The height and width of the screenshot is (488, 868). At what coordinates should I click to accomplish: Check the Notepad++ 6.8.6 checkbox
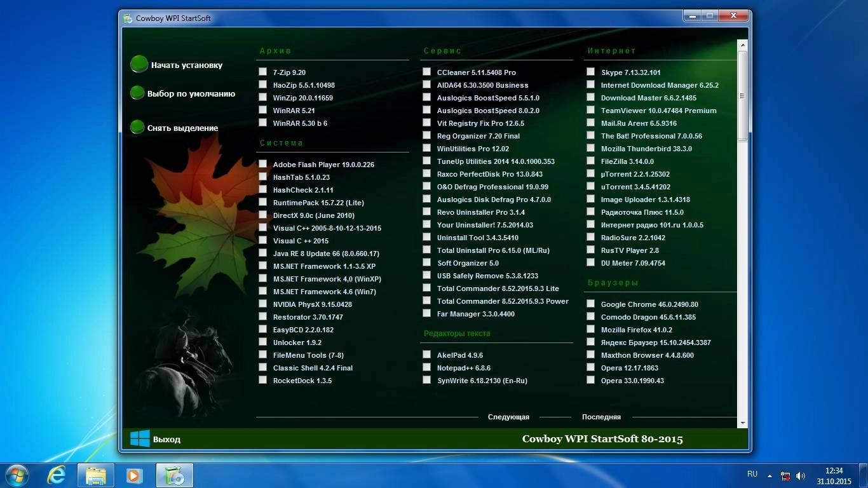click(x=427, y=367)
